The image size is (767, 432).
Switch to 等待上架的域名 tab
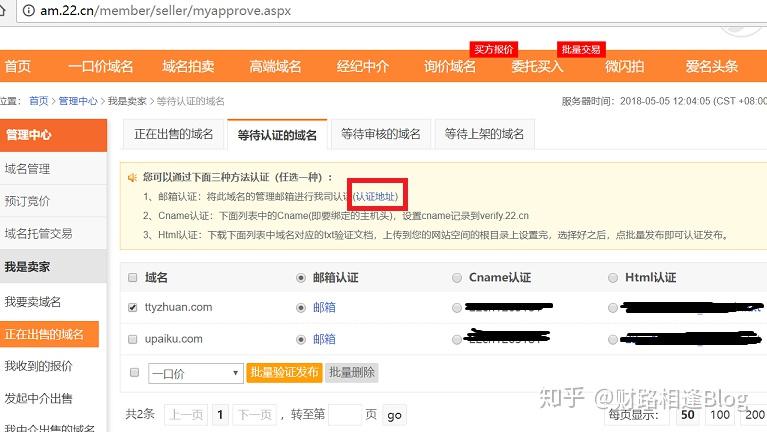[x=484, y=134]
